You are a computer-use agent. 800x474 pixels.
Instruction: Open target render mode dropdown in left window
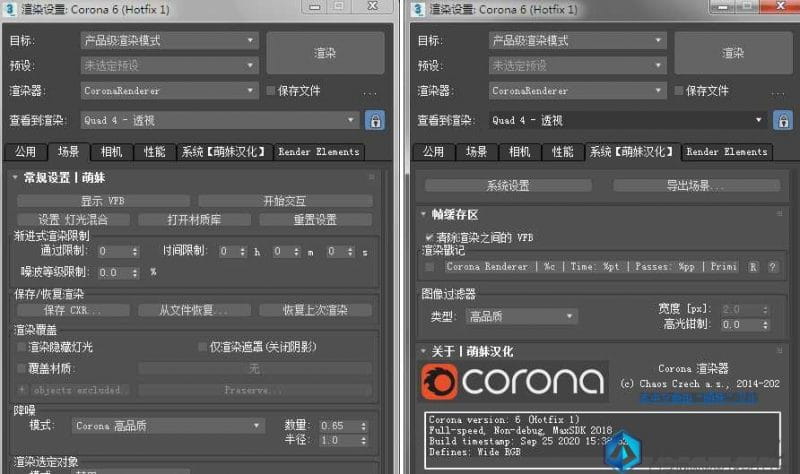pyautogui.click(x=169, y=41)
